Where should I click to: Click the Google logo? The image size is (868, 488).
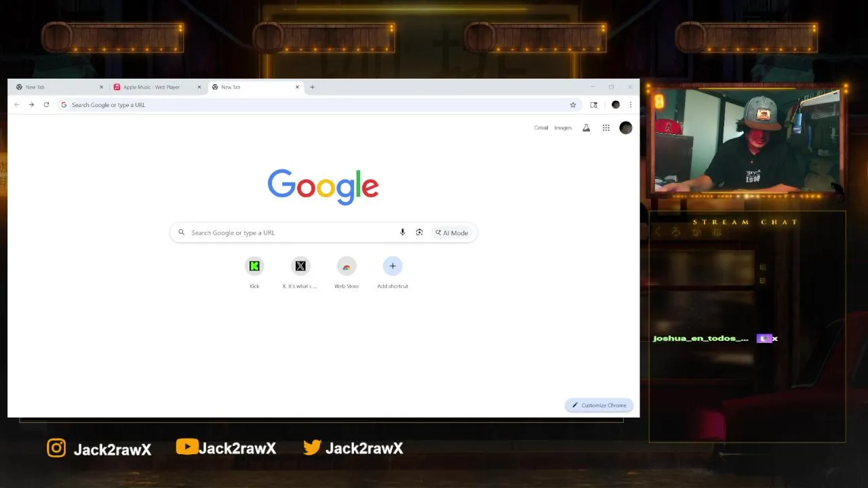point(323,186)
